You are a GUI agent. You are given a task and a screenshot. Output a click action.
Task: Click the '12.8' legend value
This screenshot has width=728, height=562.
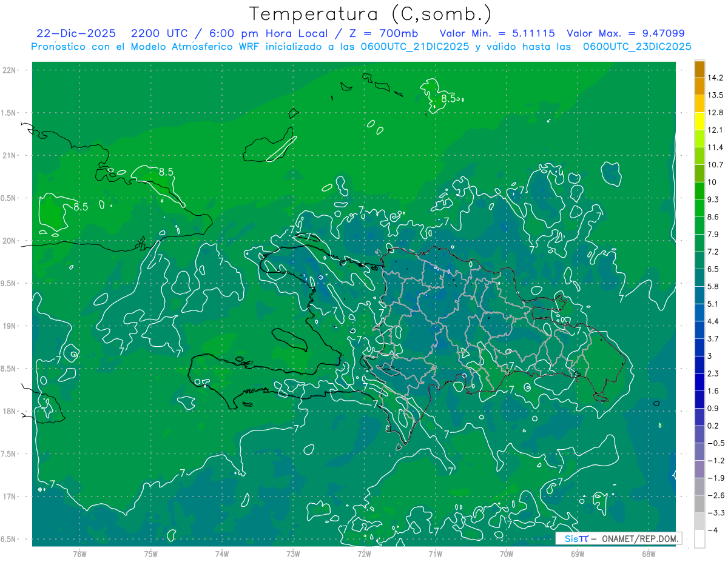coord(716,113)
